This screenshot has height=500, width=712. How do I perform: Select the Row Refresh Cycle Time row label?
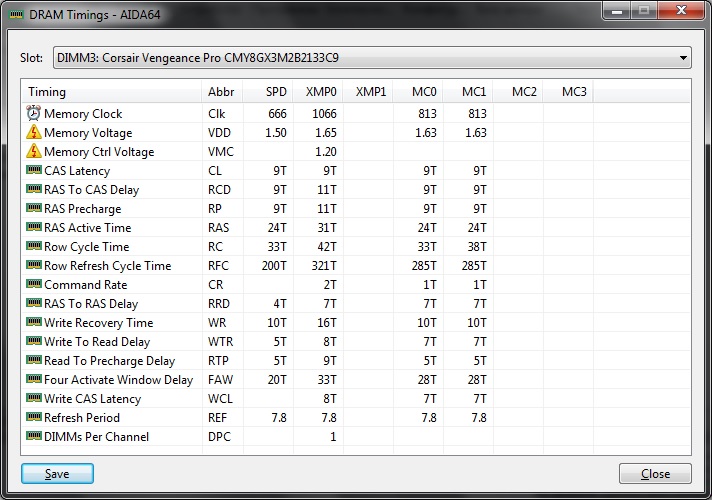[x=108, y=266]
